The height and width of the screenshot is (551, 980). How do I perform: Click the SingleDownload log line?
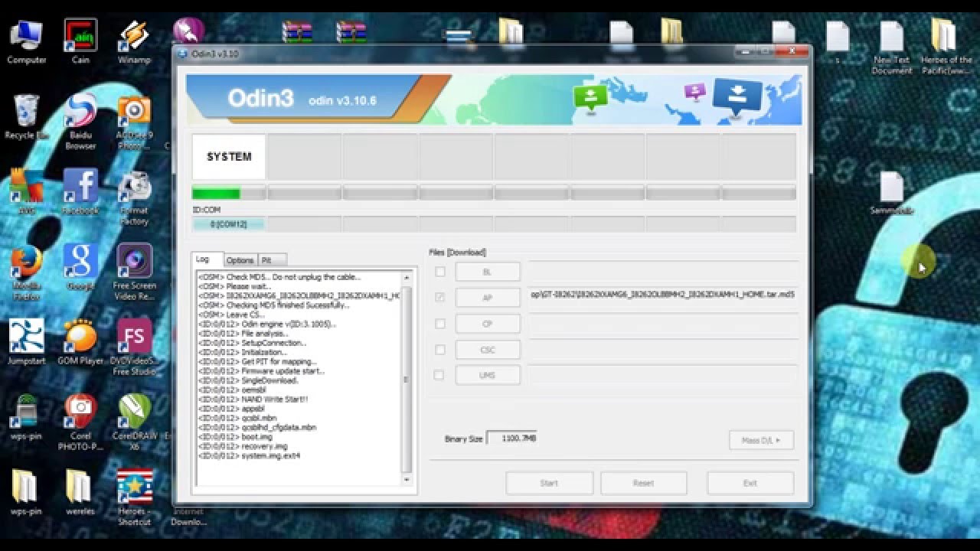coord(248,380)
